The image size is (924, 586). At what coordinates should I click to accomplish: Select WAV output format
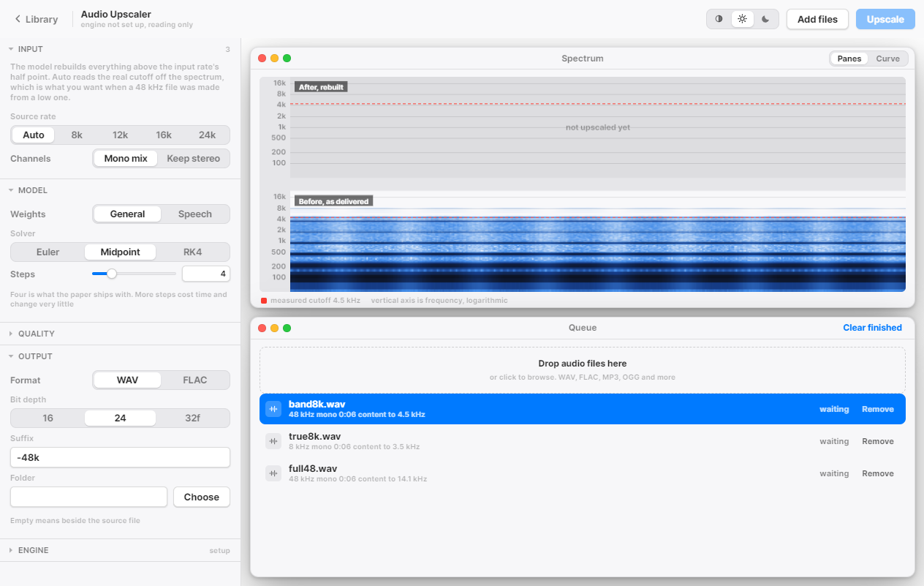[x=127, y=380]
